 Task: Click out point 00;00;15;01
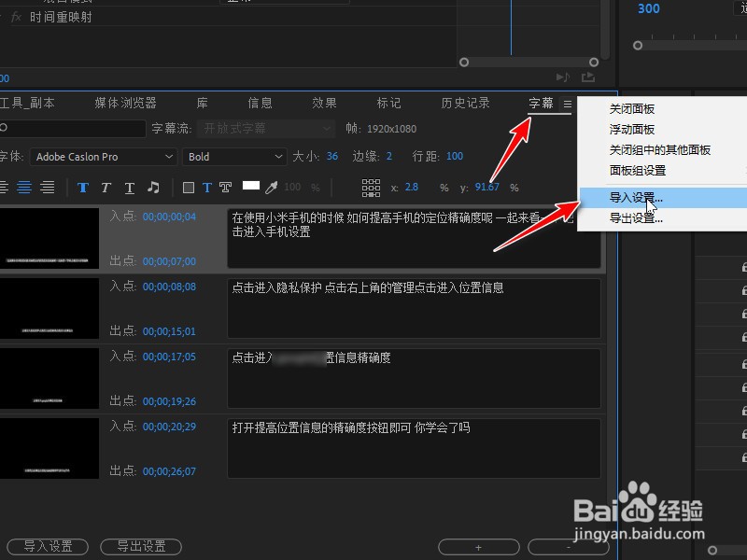point(169,331)
